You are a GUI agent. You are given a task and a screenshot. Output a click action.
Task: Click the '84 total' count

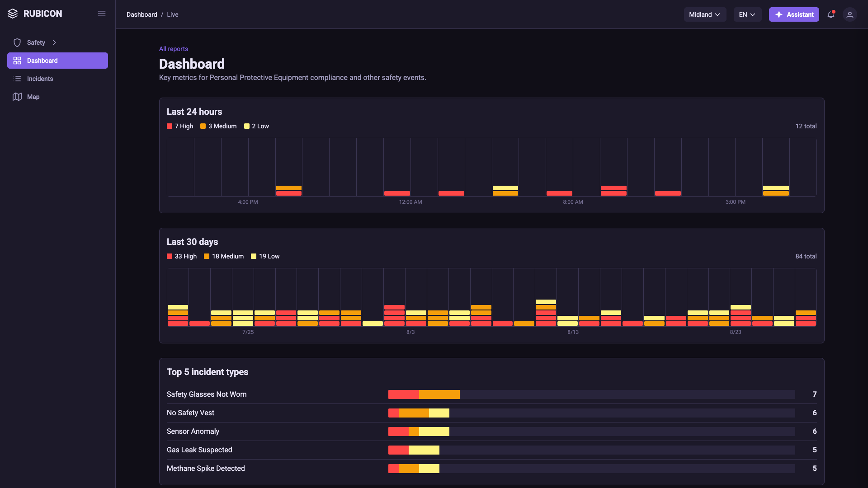806,256
